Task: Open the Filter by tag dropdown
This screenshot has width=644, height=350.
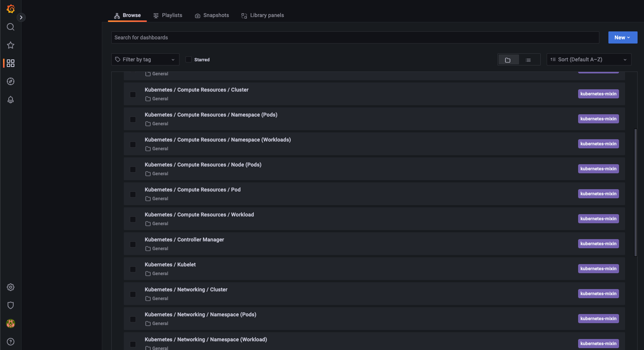Action: tap(145, 59)
